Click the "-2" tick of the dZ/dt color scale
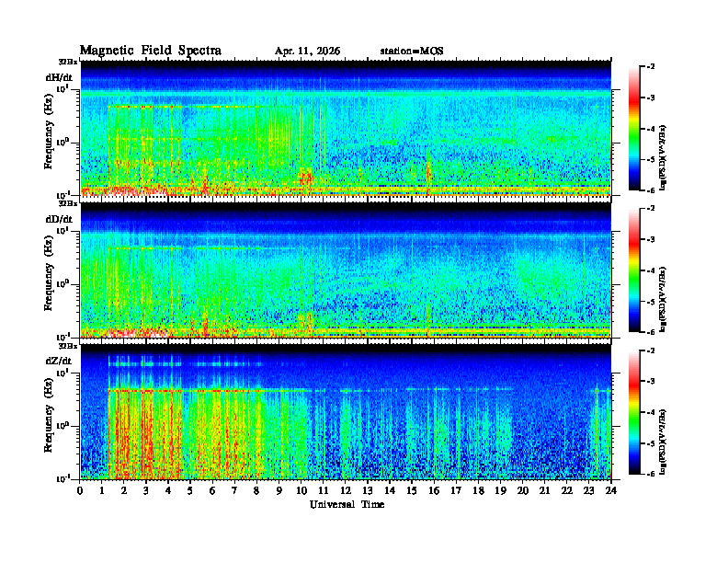 coord(652,350)
